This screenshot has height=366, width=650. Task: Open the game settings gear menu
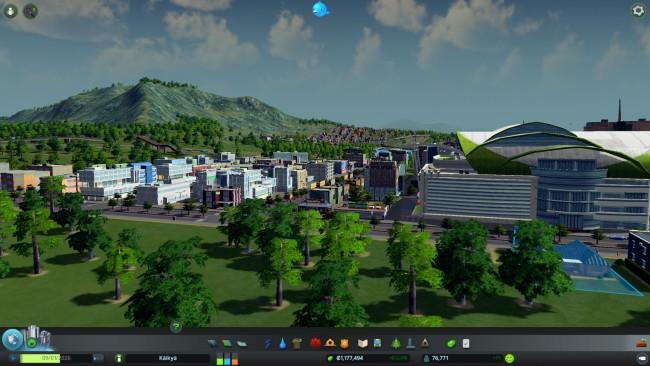[638, 11]
